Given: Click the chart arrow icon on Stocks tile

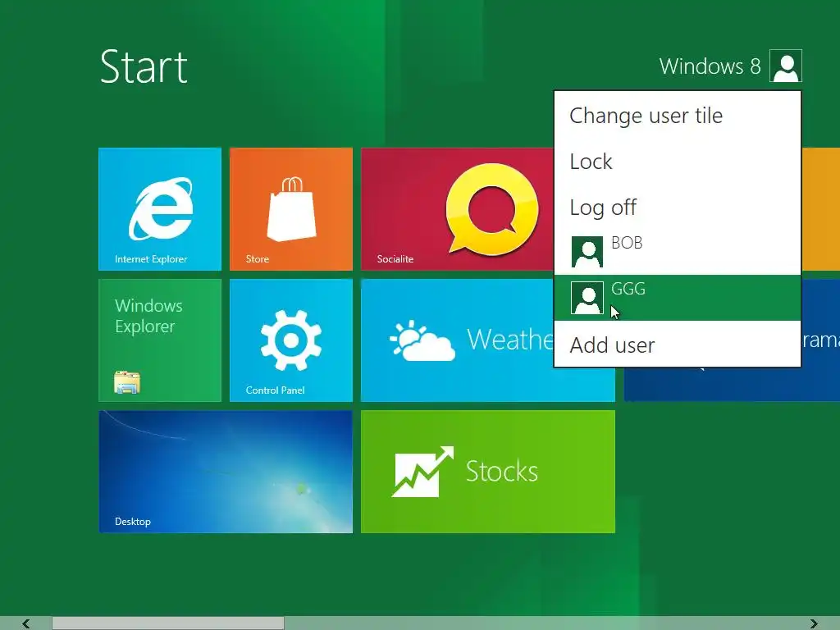Looking at the screenshot, I should click(x=422, y=472).
